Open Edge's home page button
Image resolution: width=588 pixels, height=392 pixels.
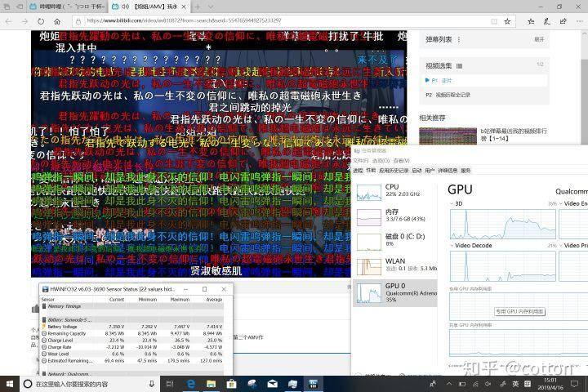click(57, 21)
